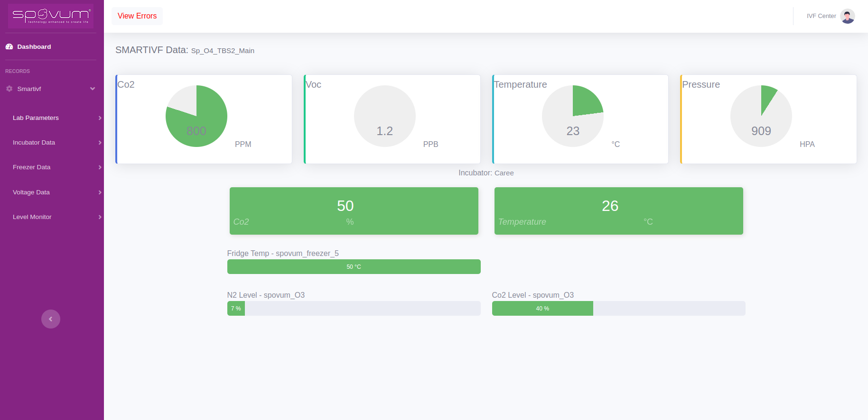Open the Voltage Data menu item
Image resolution: width=868 pixels, height=420 pixels.
pos(31,192)
